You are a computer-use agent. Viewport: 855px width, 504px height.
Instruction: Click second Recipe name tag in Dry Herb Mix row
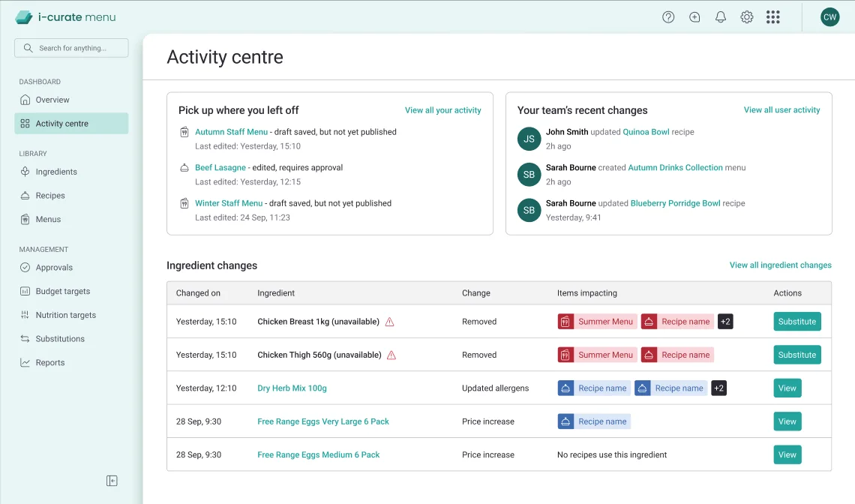670,388
